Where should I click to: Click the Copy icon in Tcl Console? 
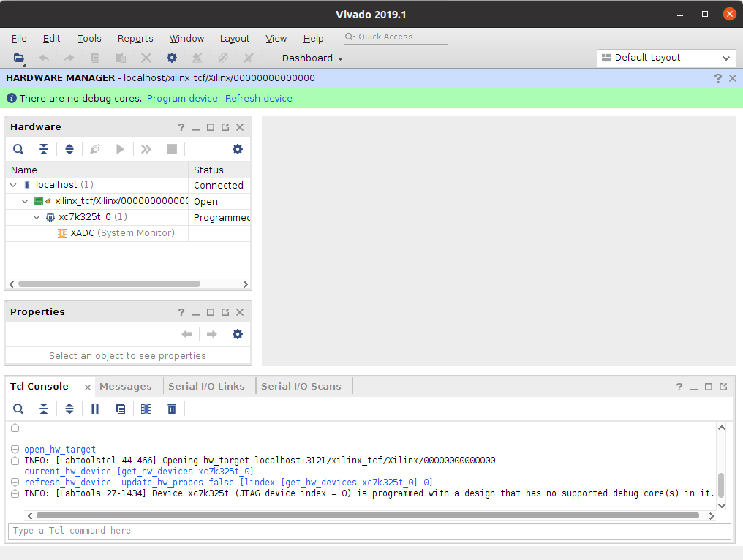click(x=121, y=409)
